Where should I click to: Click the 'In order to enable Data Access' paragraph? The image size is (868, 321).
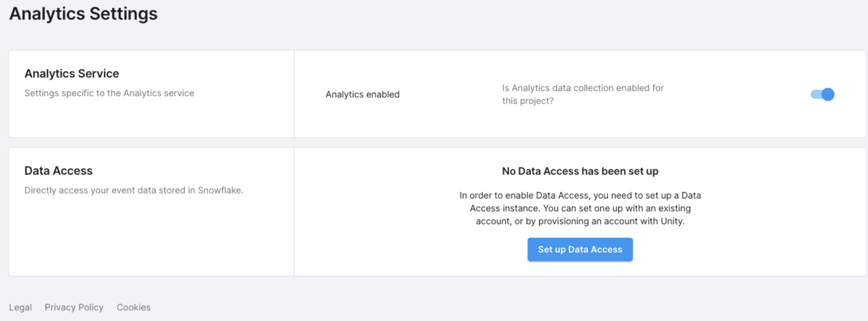coord(580,196)
